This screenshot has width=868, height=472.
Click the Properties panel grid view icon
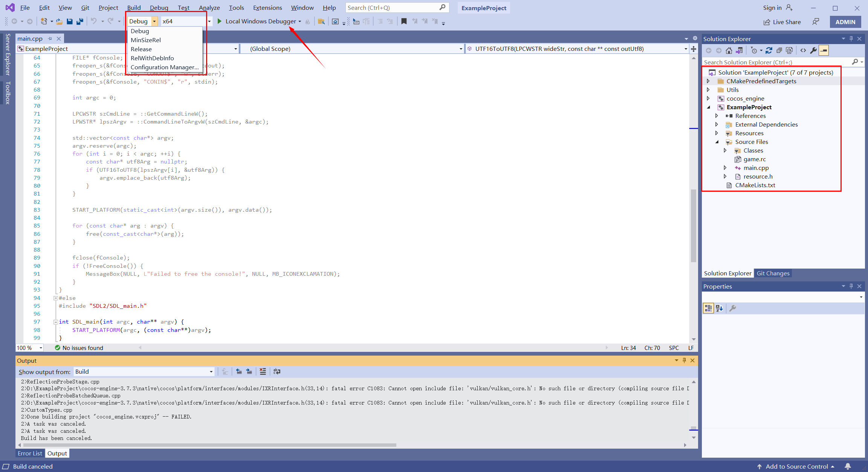pos(709,307)
